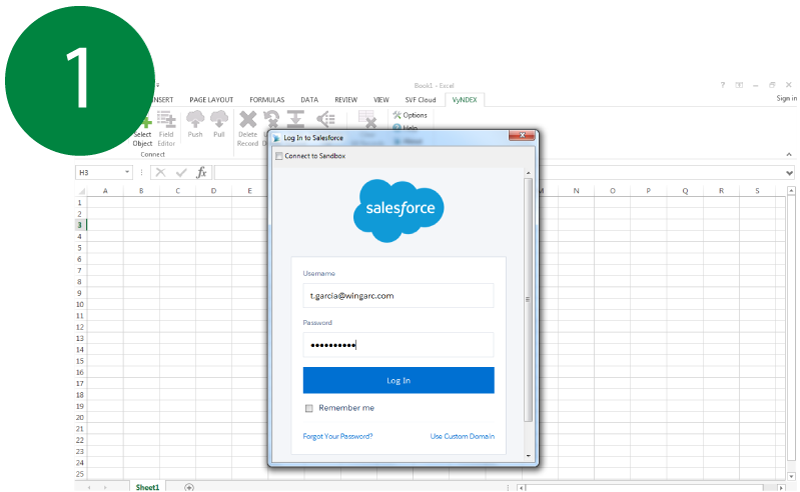This screenshot has width=800, height=492.
Task: Click the login dialog scrollbar down arrow
Action: pos(528,456)
